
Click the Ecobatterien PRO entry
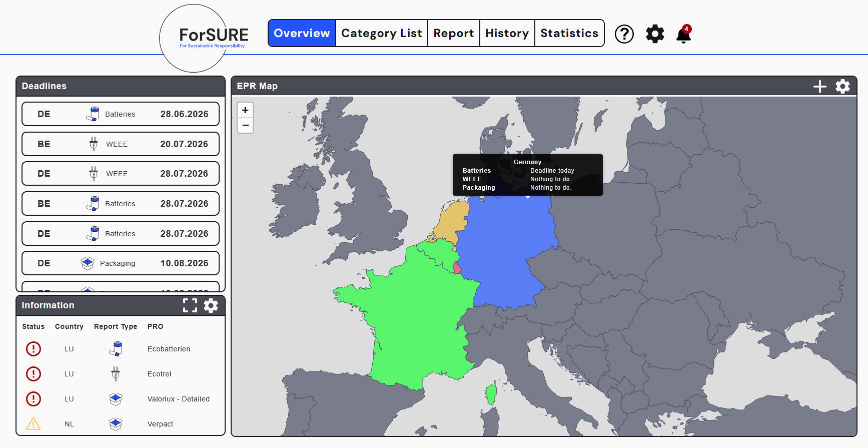click(169, 349)
